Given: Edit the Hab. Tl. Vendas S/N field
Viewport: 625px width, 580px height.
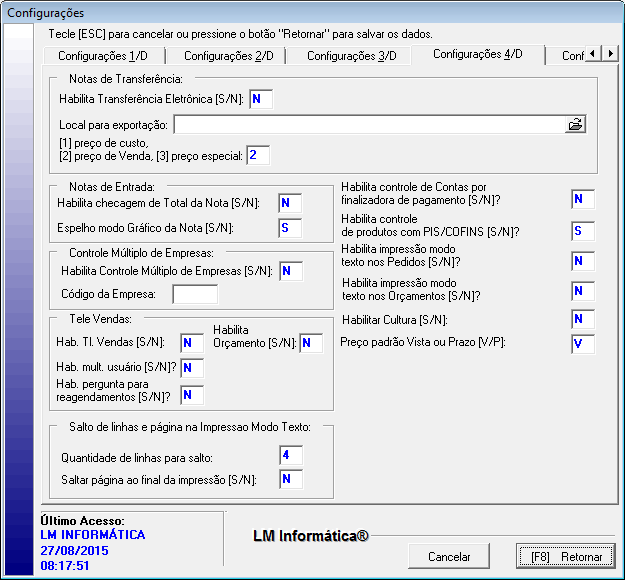Looking at the screenshot, I should [x=191, y=344].
